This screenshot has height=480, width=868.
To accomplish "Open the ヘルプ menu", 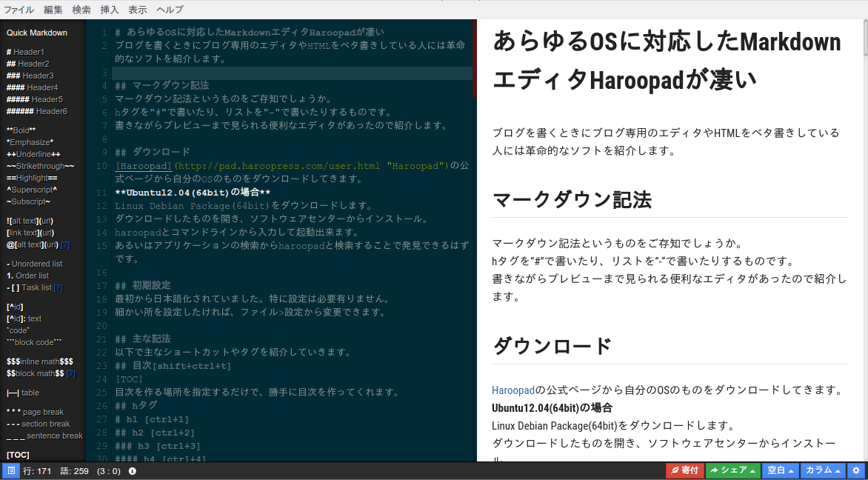I will tap(170, 10).
